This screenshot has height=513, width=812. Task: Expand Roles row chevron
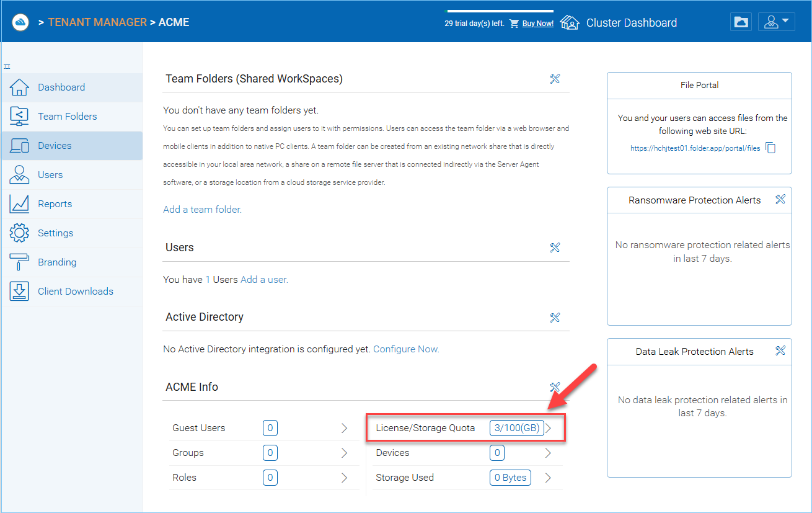click(x=345, y=478)
